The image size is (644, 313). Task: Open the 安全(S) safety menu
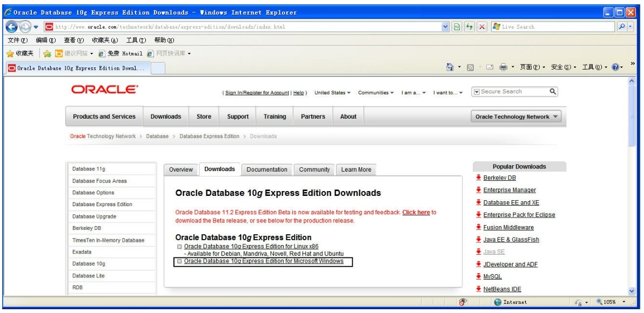tap(563, 67)
